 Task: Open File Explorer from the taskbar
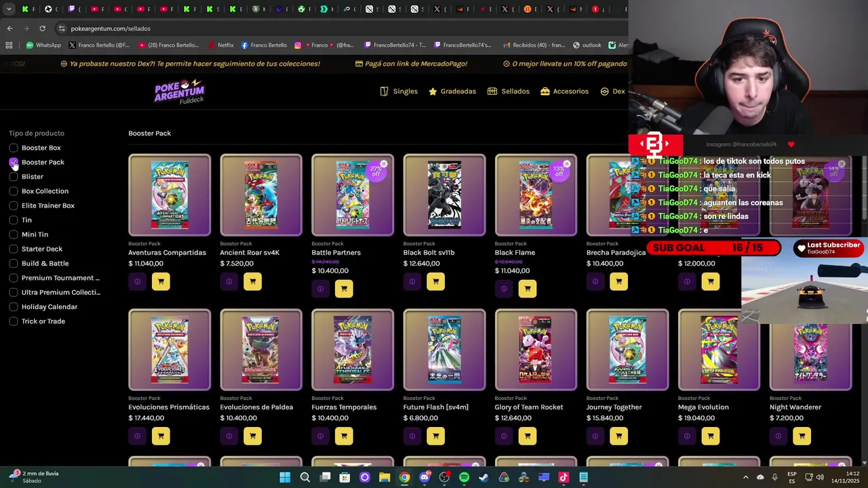(x=384, y=477)
